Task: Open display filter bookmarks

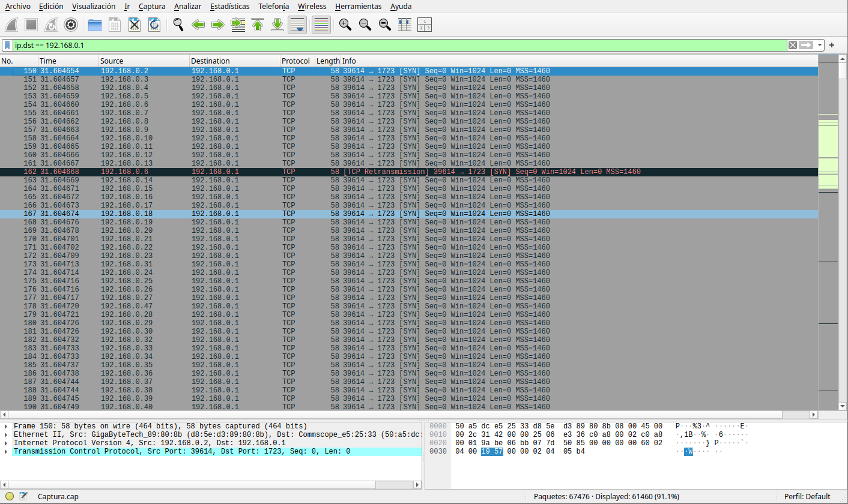Action: [7, 45]
